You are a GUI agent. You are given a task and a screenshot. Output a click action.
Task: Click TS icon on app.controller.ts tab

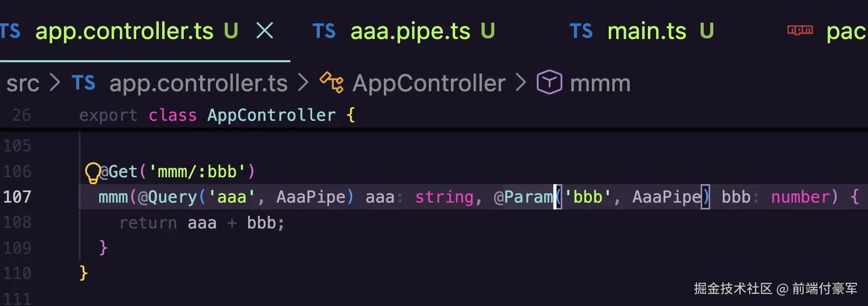(10, 31)
